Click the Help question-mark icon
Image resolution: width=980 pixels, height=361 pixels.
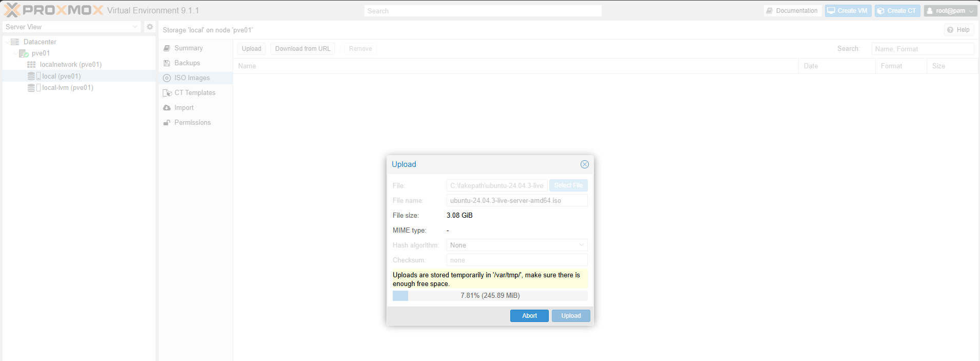click(x=950, y=30)
